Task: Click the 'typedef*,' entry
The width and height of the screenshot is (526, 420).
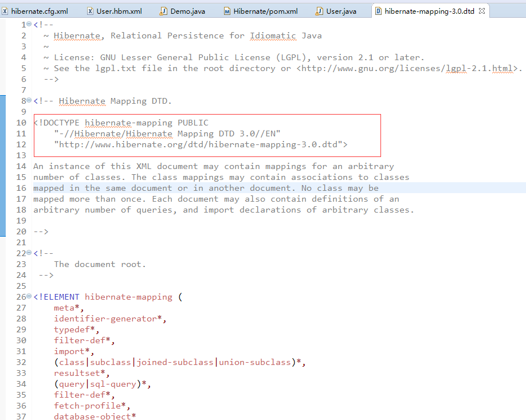Action: point(76,330)
